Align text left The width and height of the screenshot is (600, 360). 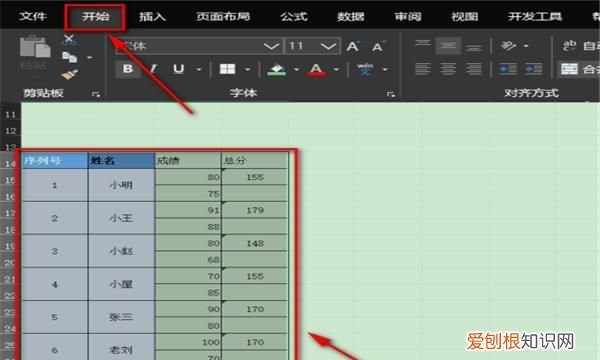pos(423,69)
